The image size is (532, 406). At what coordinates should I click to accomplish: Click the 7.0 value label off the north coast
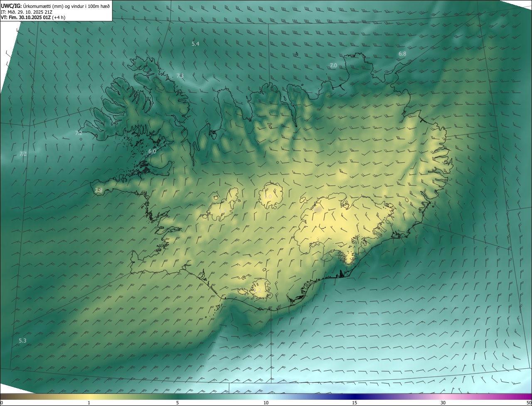[x=333, y=66]
